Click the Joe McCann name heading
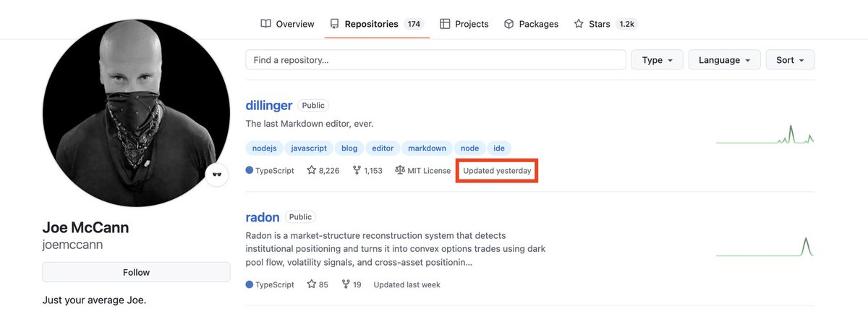This screenshot has width=868, height=312. coord(85,228)
